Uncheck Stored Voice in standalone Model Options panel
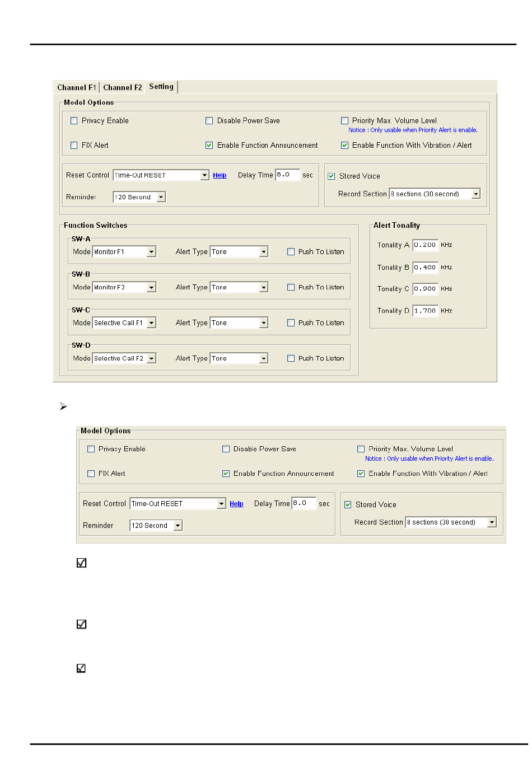This screenshot has height=772, width=532. pos(348,504)
